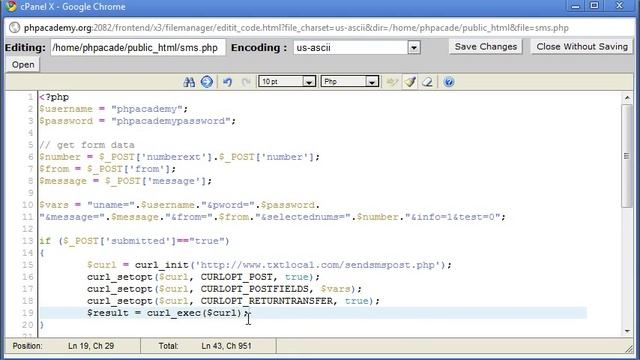640x360 pixels.
Task: Click the '// get form data' comment
Action: [87, 145]
